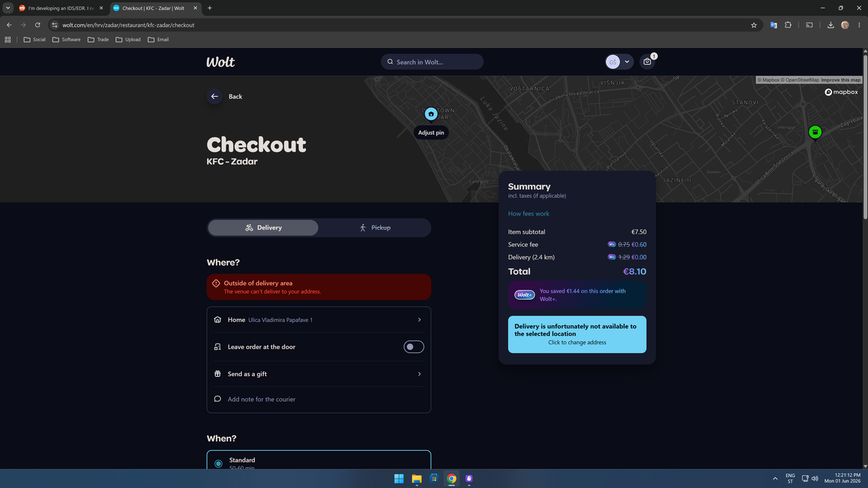Open the Improve this map link
This screenshot has height=488, width=868.
click(x=841, y=80)
